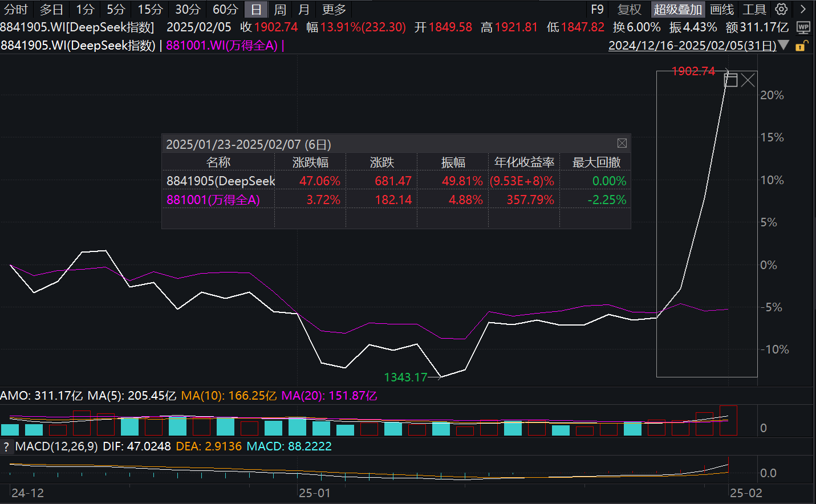Toggle 超级叠加 super overlay mode
816x504 pixels.
click(x=678, y=9)
